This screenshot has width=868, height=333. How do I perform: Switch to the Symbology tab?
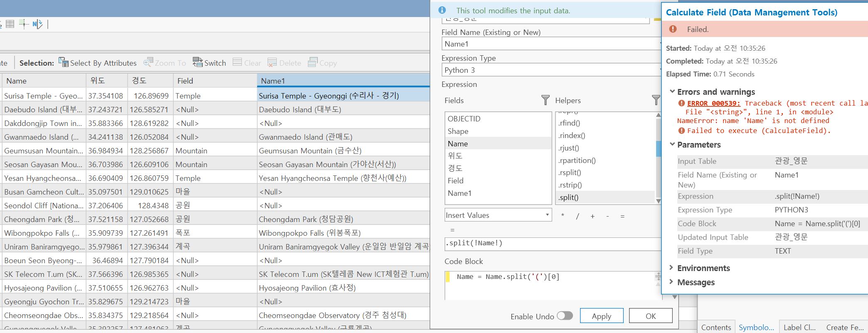click(x=756, y=328)
